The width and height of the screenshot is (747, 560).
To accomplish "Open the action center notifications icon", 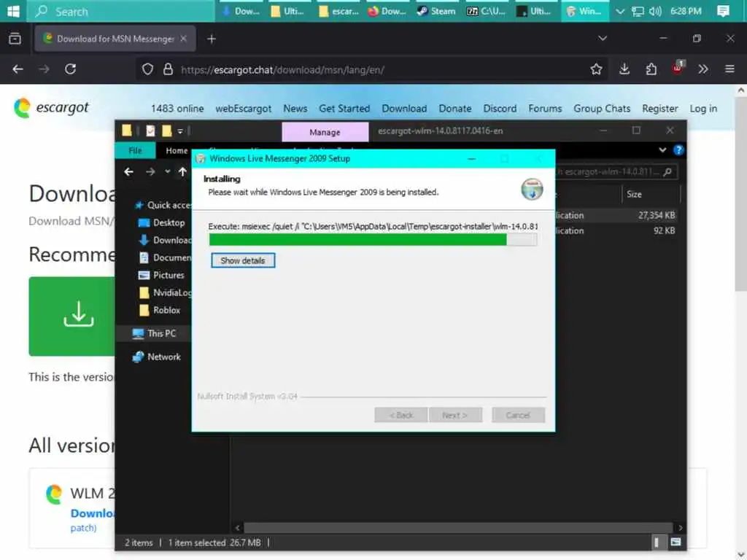I will [x=723, y=11].
